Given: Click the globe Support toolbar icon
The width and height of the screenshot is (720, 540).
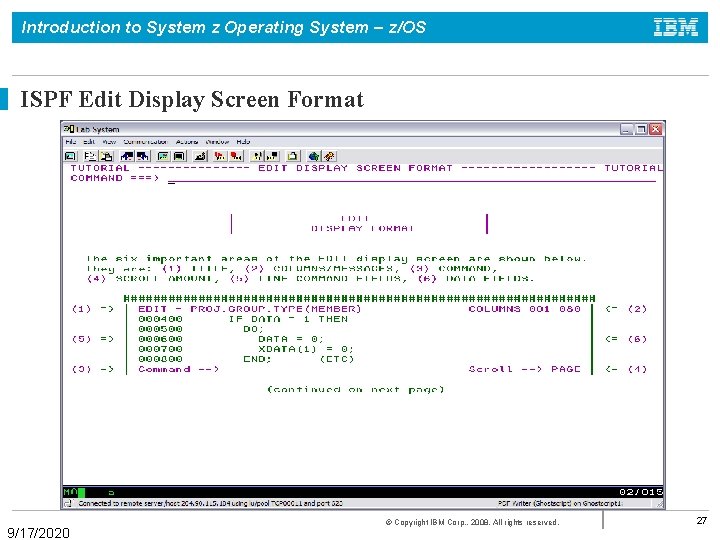Looking at the screenshot, I should (314, 156).
